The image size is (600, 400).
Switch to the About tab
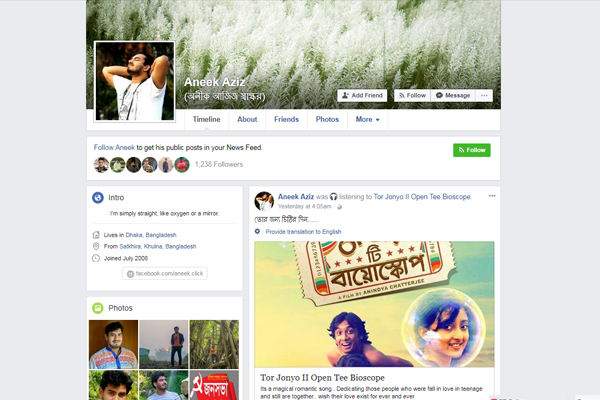247,119
